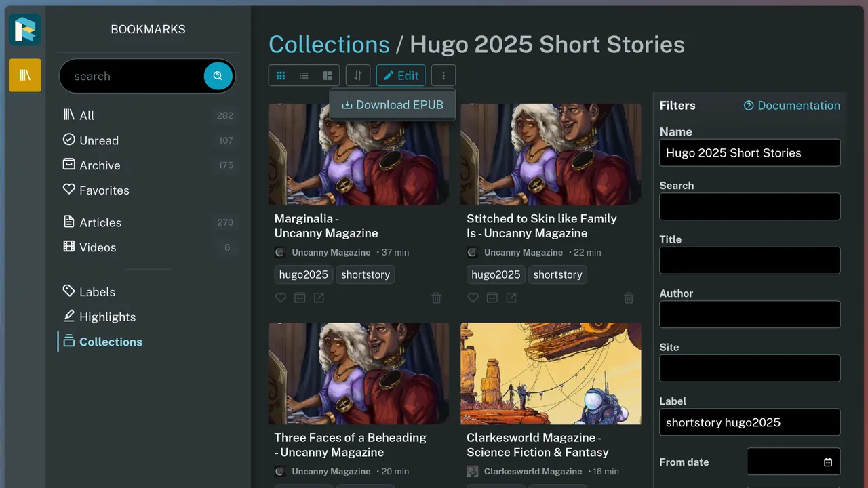Click the 'Filters' panel heading
The image size is (868, 488).
coord(677,106)
